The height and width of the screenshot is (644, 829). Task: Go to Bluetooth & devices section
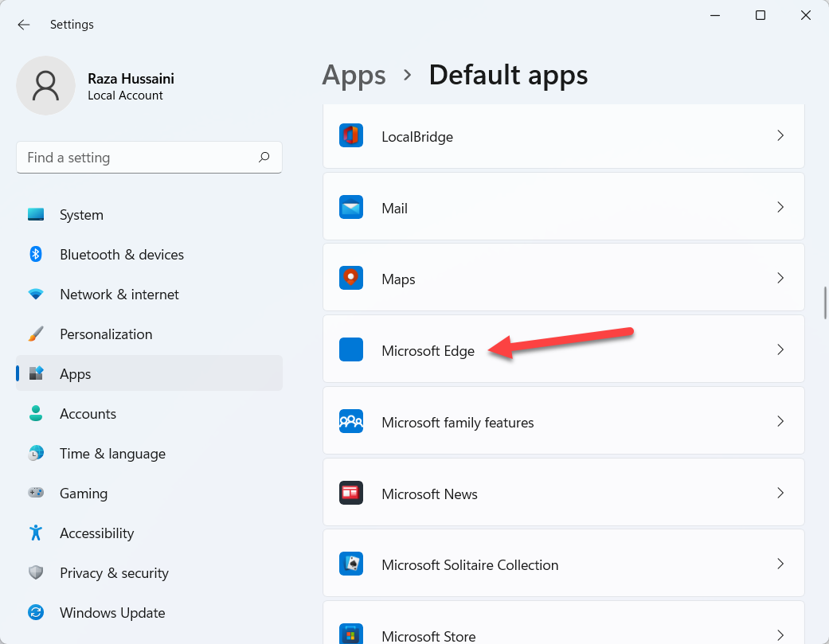click(x=121, y=255)
